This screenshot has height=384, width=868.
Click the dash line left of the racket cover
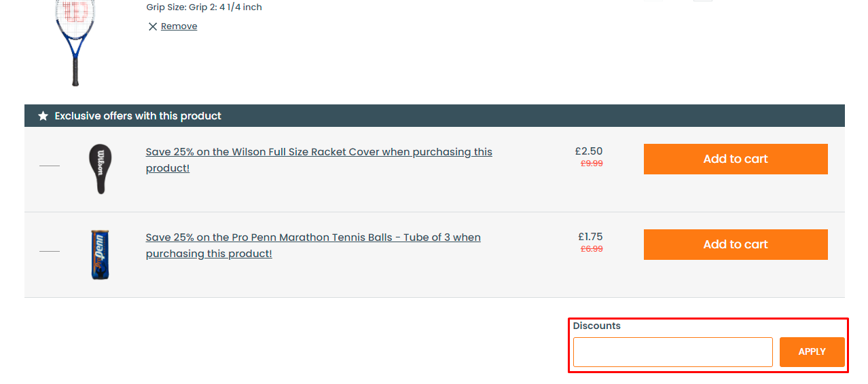coord(50,166)
